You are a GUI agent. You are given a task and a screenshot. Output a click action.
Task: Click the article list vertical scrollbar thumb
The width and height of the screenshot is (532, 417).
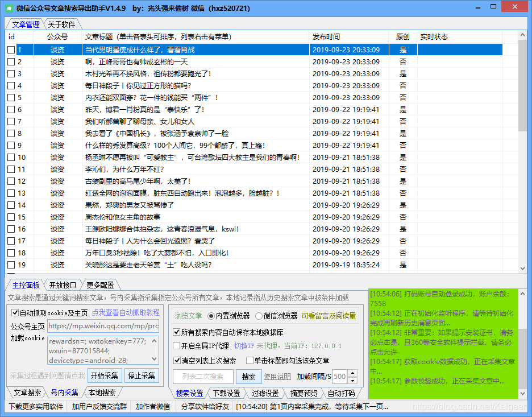(522, 85)
